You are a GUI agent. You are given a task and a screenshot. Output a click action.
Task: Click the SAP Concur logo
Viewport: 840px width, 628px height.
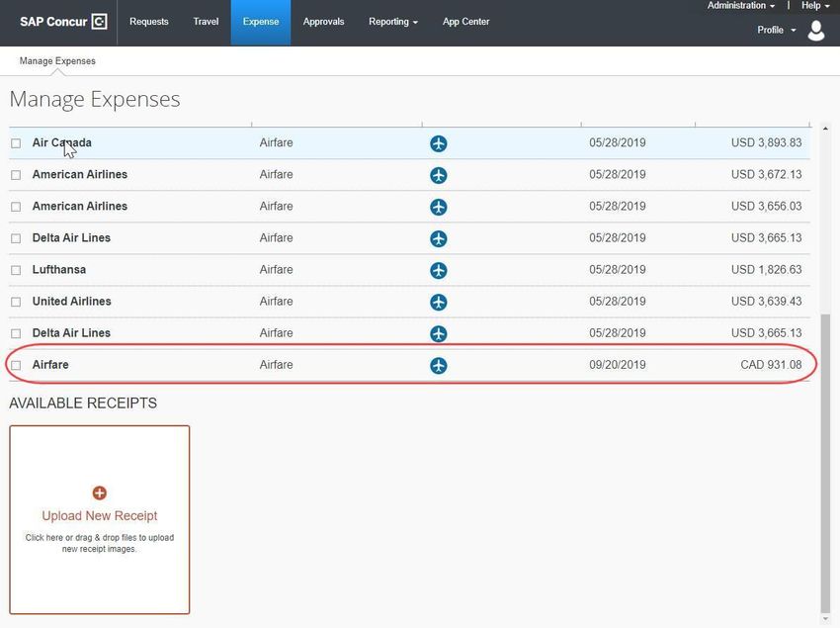click(63, 22)
